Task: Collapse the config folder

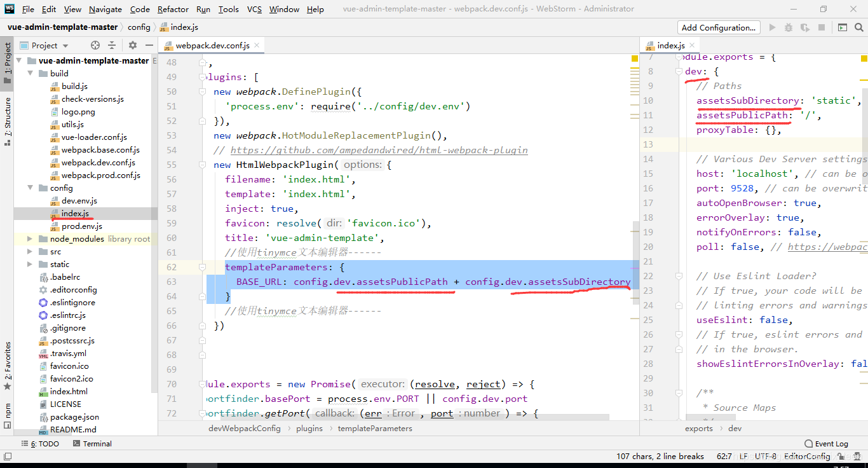Action: click(31, 188)
